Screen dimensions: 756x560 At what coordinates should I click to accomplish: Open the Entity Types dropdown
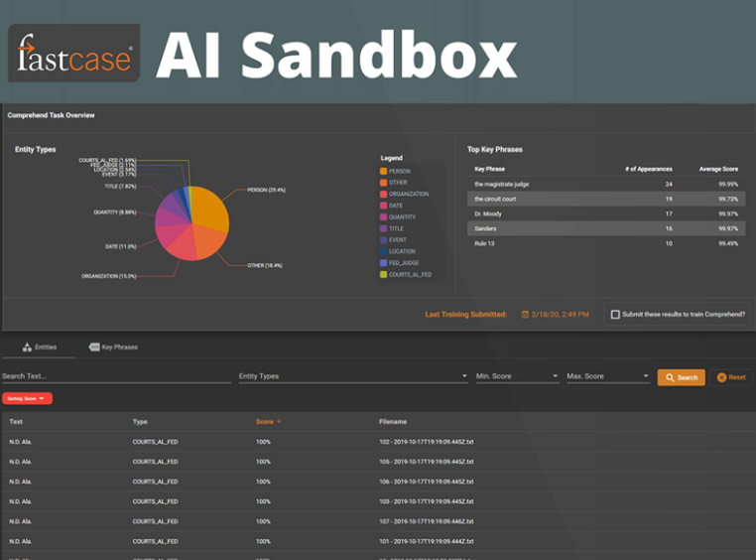353,376
